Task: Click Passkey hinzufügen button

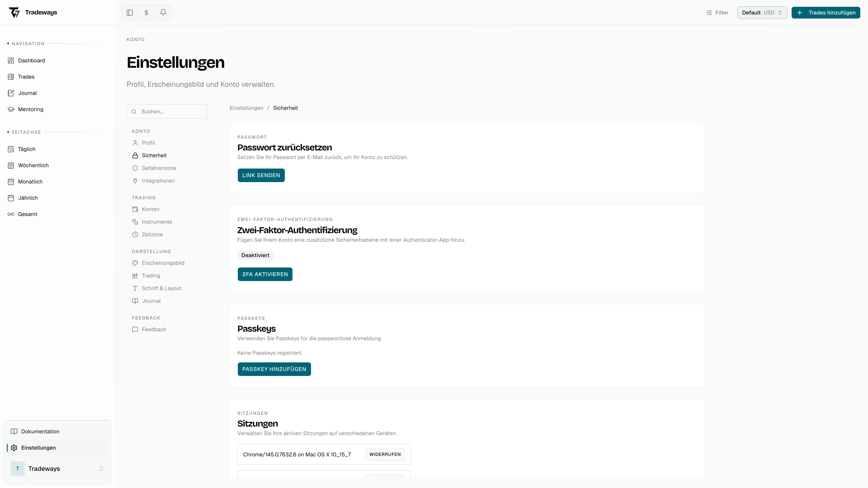Action: pyautogui.click(x=274, y=369)
